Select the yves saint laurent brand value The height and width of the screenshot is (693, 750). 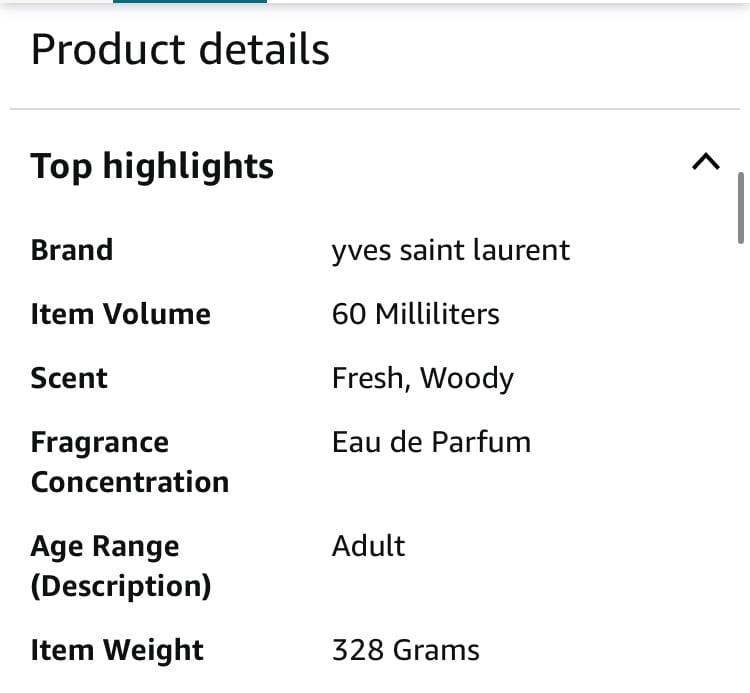(451, 251)
